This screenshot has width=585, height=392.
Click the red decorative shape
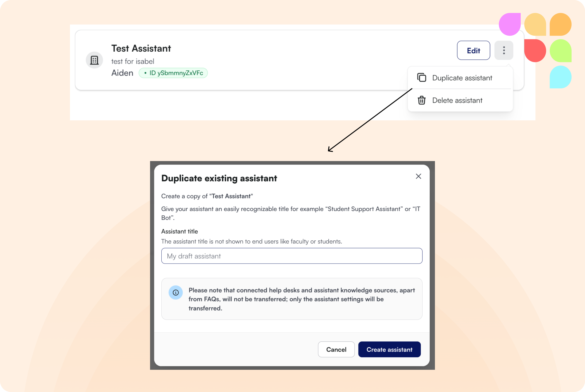coord(535,51)
